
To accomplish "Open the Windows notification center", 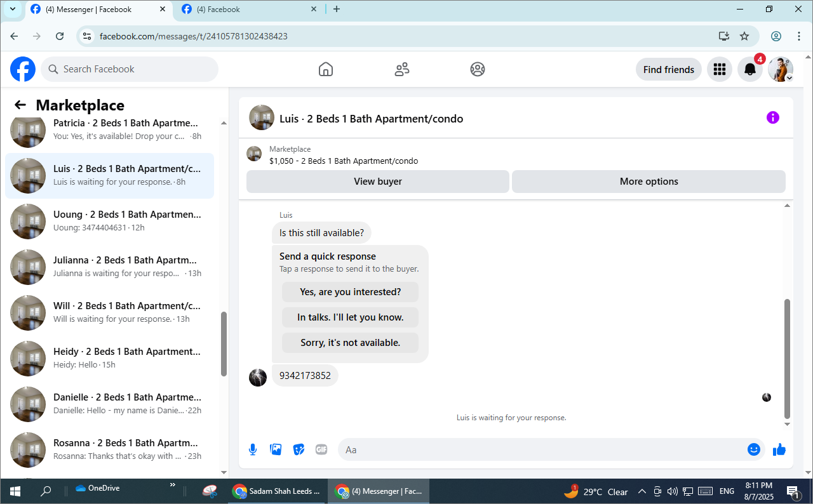I will tap(793, 491).
